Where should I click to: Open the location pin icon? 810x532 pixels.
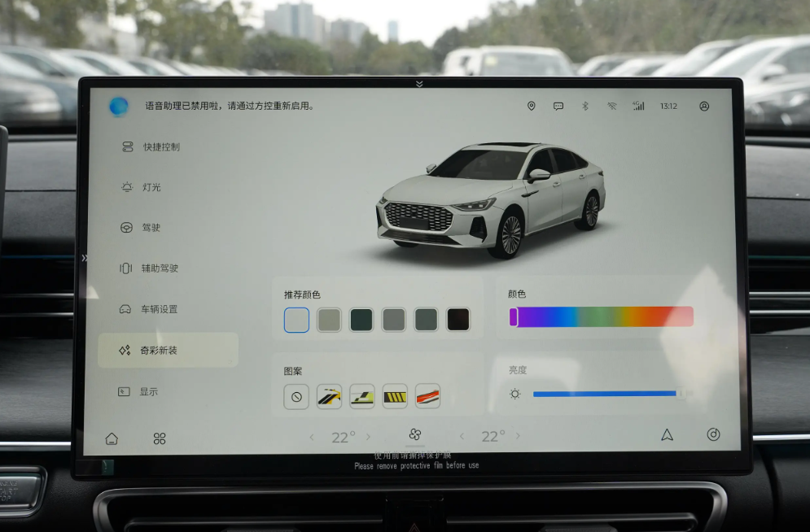(x=531, y=106)
